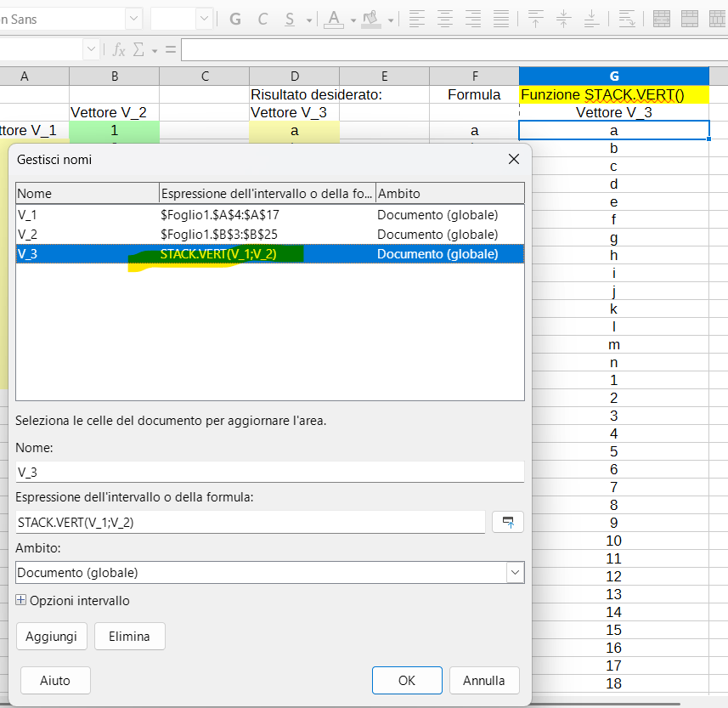Click the Elimina button
This screenshot has width=728, height=708.
(129, 636)
